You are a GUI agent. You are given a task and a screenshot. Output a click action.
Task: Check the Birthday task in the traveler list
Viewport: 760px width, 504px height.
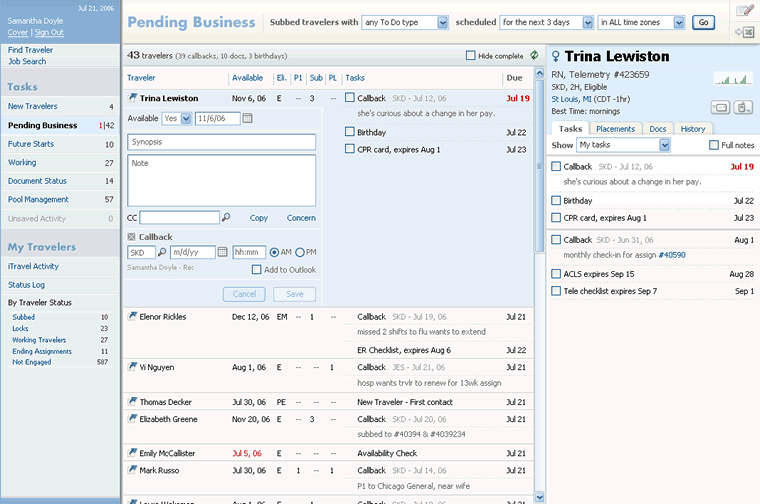tap(349, 132)
